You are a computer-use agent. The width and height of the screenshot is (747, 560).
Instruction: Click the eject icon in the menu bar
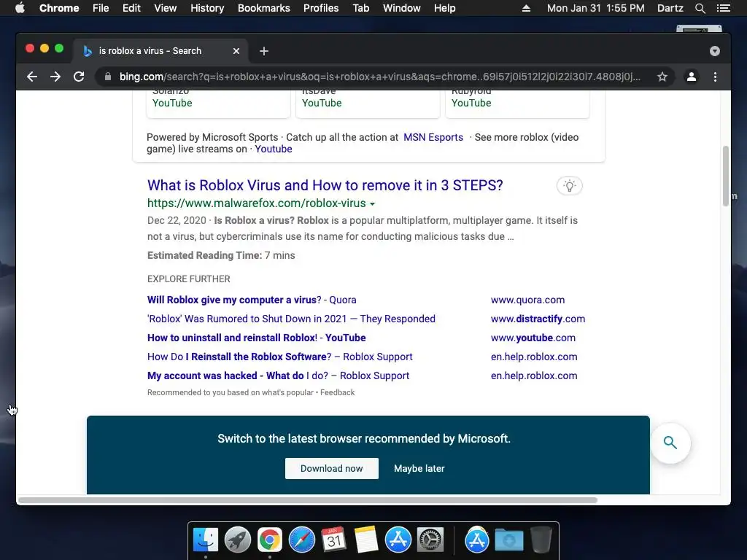(526, 8)
